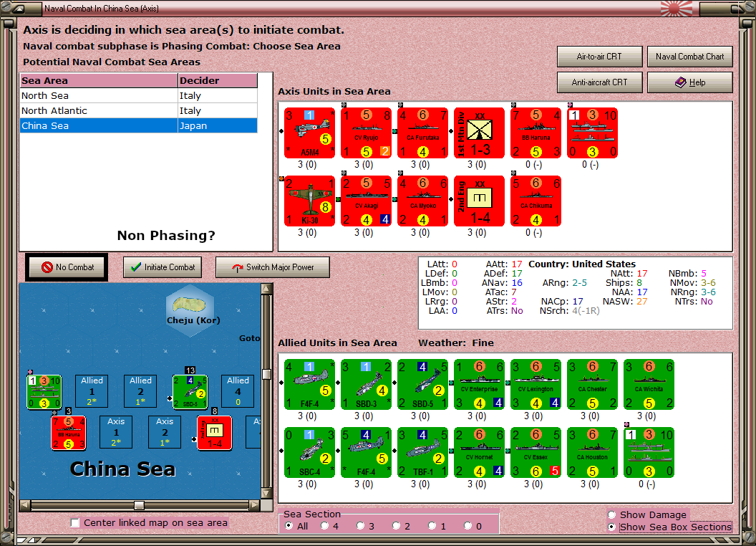
Task: Choose sea section 0 radio button
Action: [x=467, y=526]
